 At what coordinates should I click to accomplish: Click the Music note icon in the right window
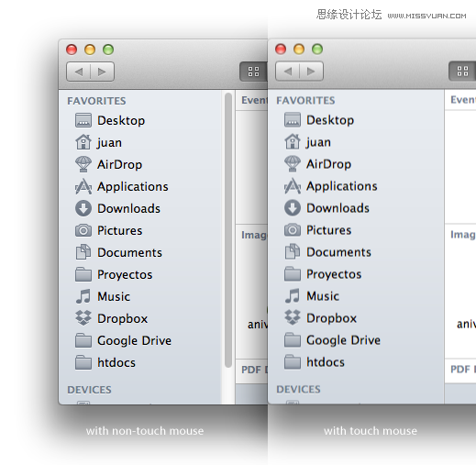pyautogui.click(x=293, y=295)
